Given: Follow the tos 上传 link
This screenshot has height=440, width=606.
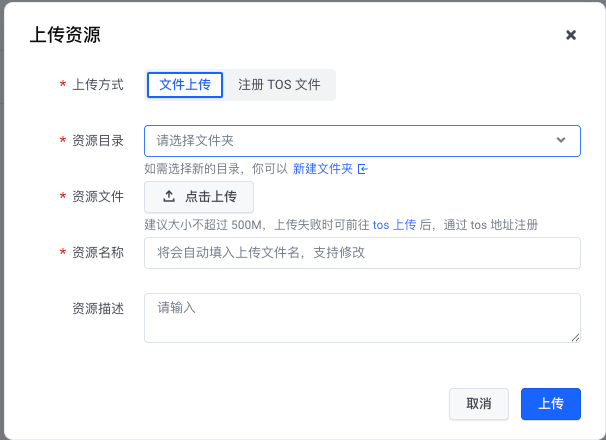Looking at the screenshot, I should (x=394, y=225).
